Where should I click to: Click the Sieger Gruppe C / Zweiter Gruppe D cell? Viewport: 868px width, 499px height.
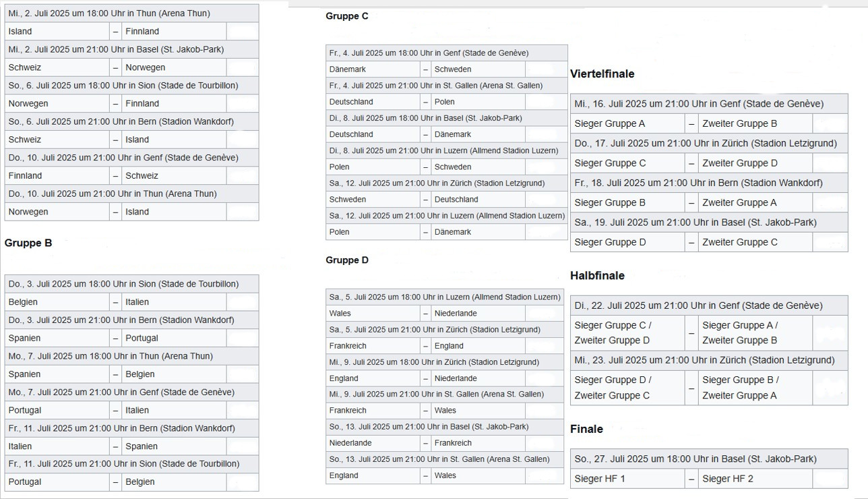613,332
